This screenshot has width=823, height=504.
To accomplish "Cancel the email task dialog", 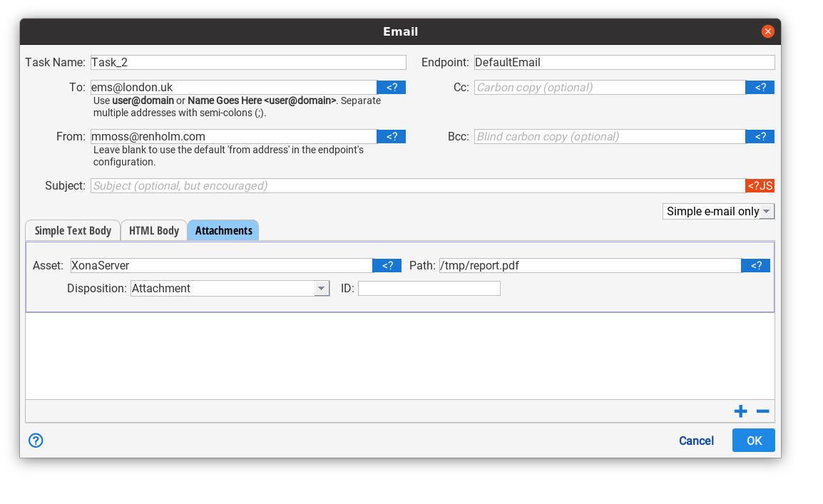I will click(696, 440).
